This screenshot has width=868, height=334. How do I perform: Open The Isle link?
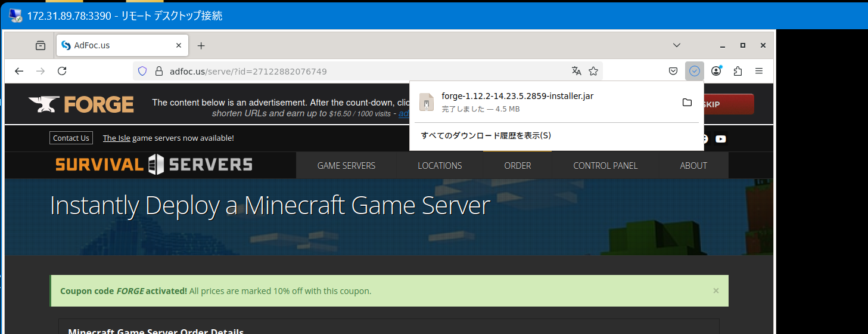(116, 138)
